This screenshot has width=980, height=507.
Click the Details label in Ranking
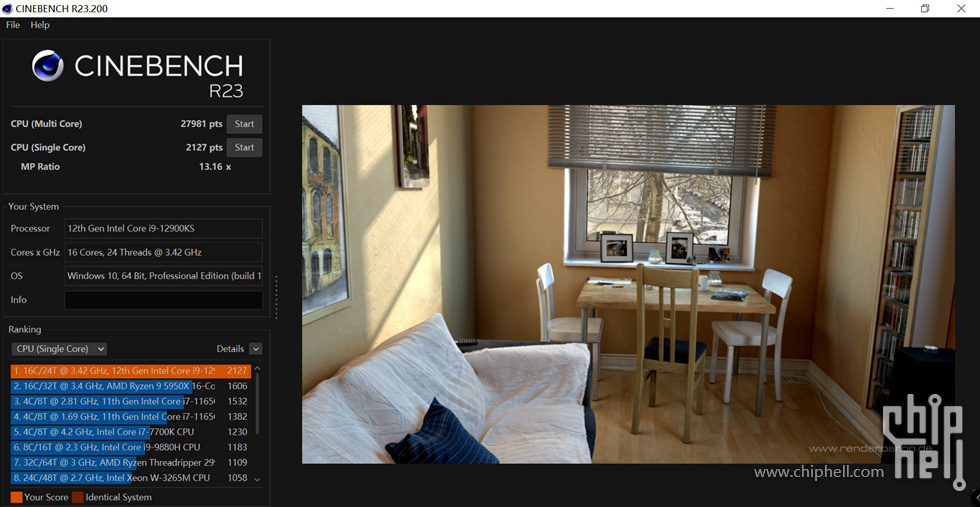point(230,349)
